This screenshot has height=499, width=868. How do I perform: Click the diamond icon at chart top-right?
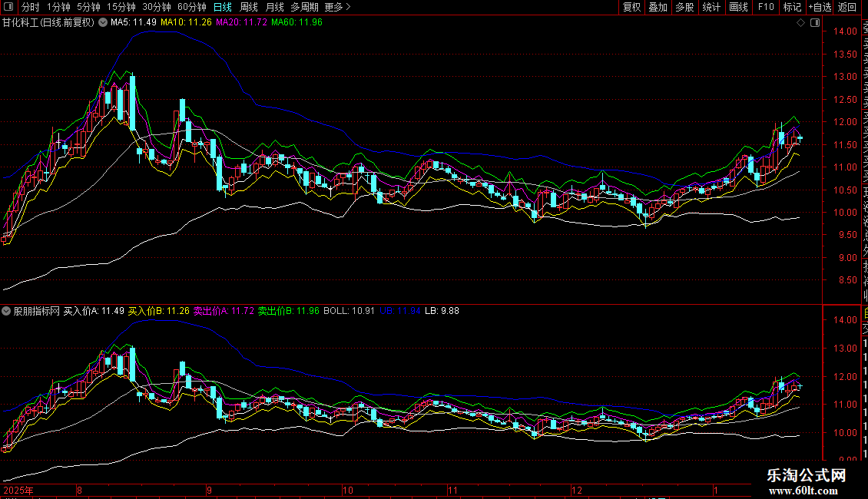click(800, 23)
